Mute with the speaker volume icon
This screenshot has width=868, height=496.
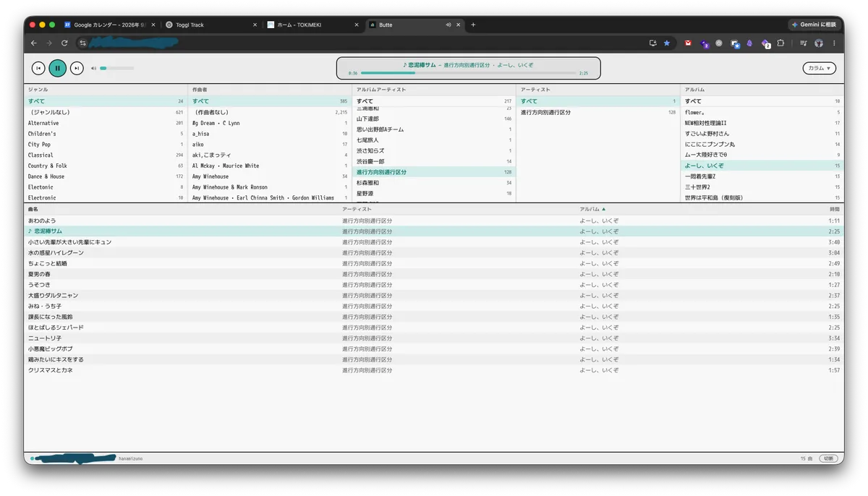tap(93, 68)
